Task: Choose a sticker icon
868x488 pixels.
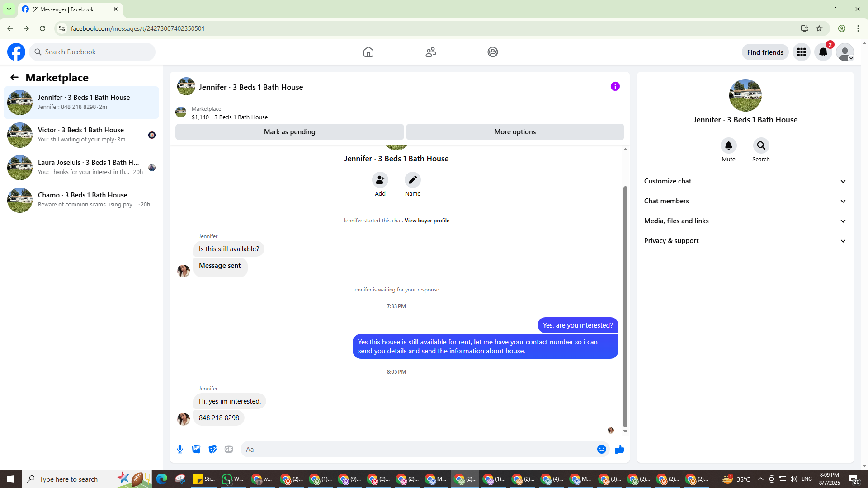Action: coord(212,449)
